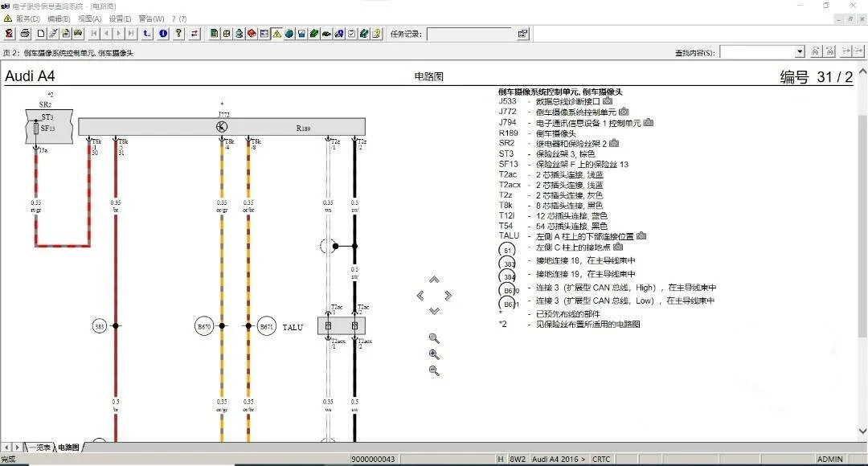Pan diagram right with the right arrow
Screen dimensions: 868x466
point(448,296)
